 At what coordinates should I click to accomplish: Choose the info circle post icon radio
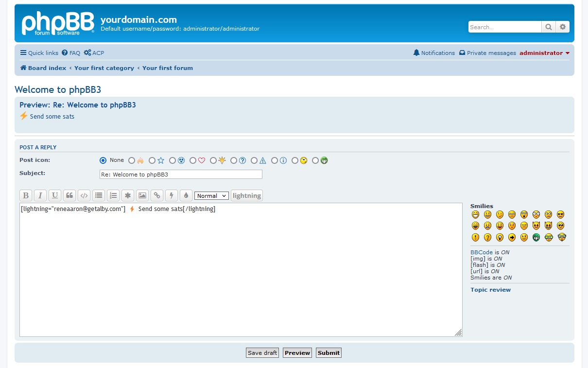pos(275,160)
